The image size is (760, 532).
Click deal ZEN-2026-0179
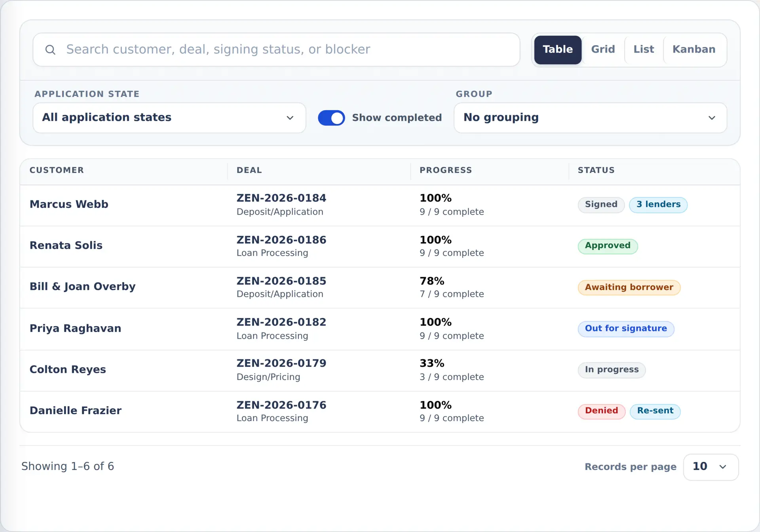(x=281, y=363)
